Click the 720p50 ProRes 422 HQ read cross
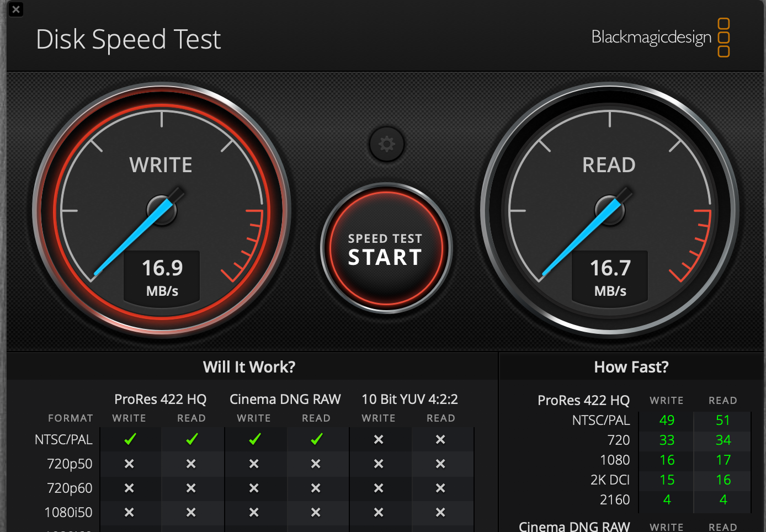The height and width of the screenshot is (532, 766). coord(191,464)
